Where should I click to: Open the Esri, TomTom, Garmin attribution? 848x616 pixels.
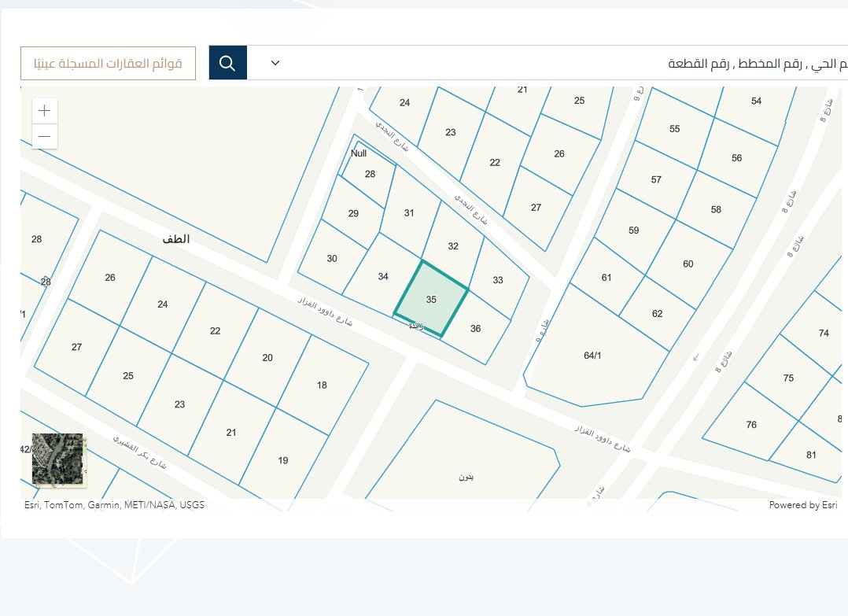click(x=114, y=504)
